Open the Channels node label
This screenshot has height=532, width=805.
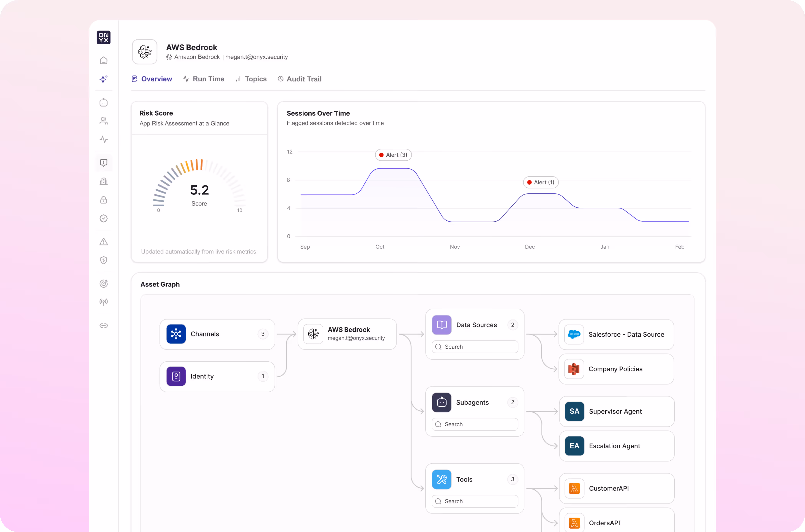tap(205, 334)
